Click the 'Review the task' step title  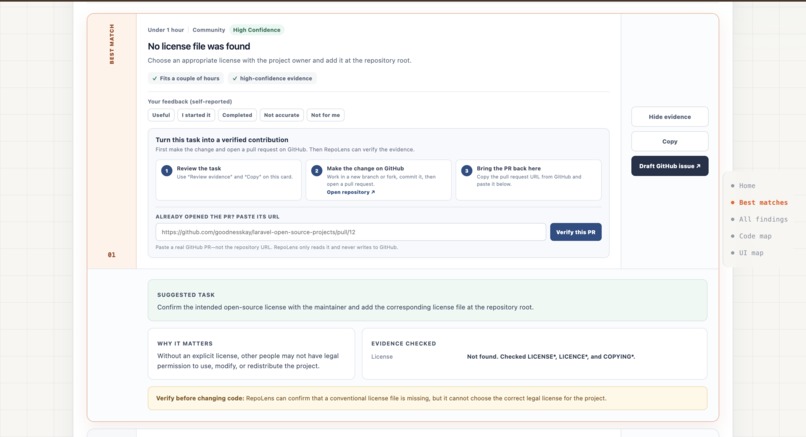[198, 168]
